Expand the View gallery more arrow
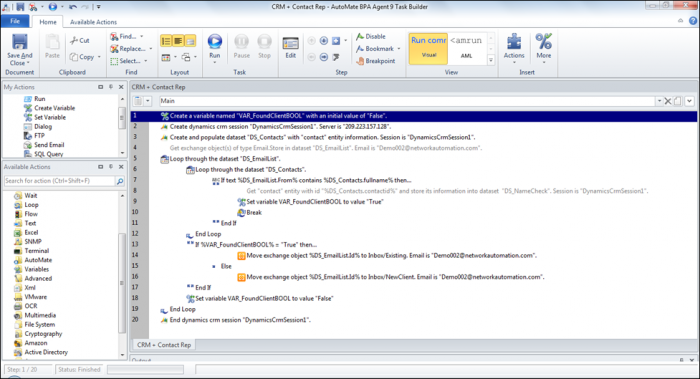This screenshot has height=379, width=700. [x=491, y=60]
